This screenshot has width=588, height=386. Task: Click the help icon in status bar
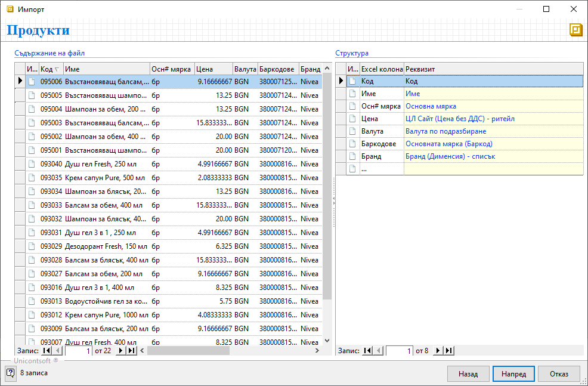(11, 373)
